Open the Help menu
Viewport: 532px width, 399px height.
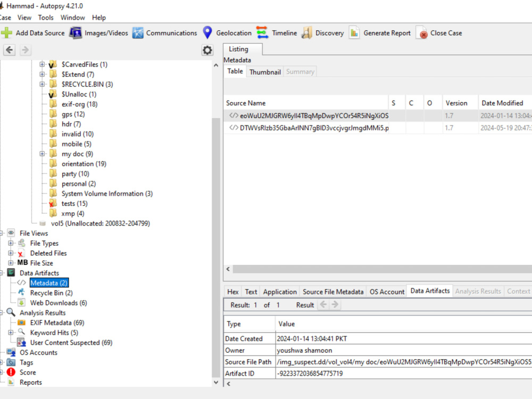99,18
